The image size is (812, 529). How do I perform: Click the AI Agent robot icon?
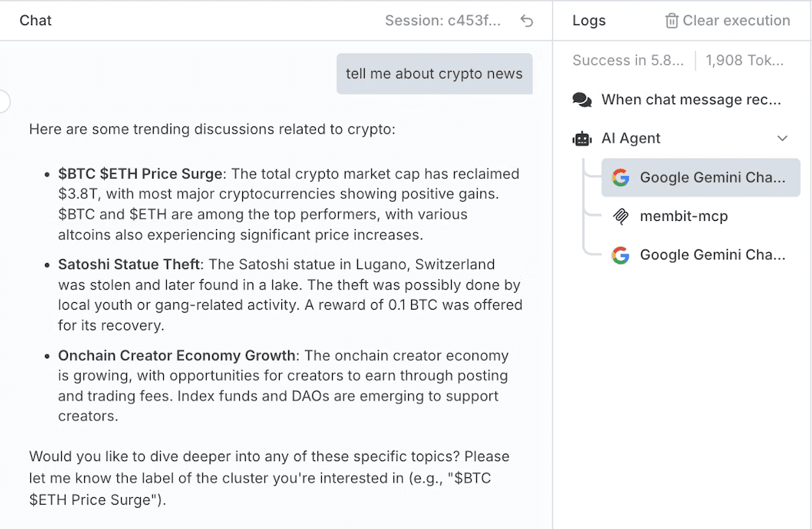coord(582,138)
